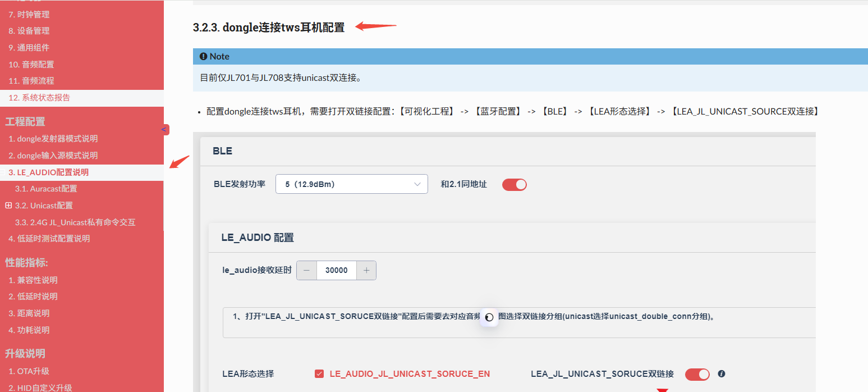Open the BLE发射功率 dropdown
Screen dimensions: 868x392
coord(352,184)
